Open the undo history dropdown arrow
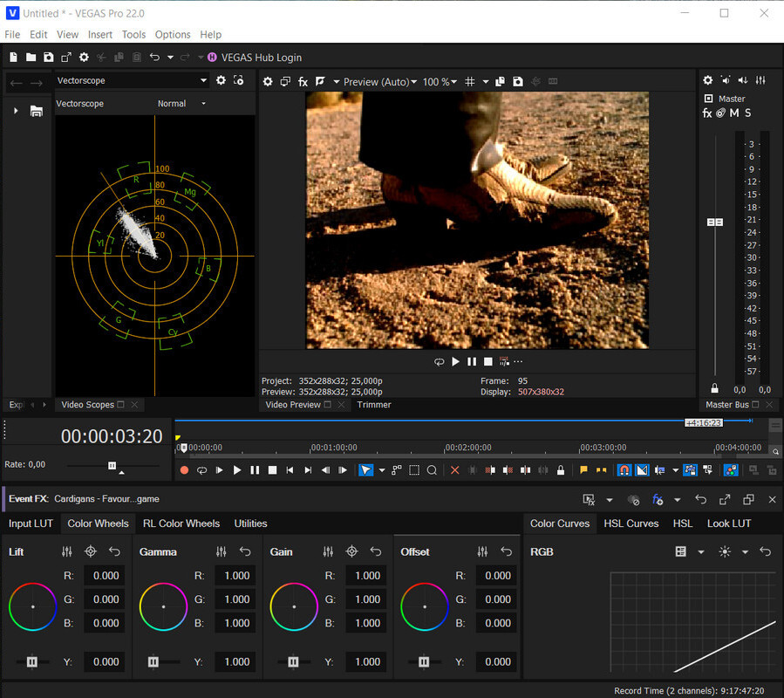This screenshot has height=698, width=784. click(171, 58)
